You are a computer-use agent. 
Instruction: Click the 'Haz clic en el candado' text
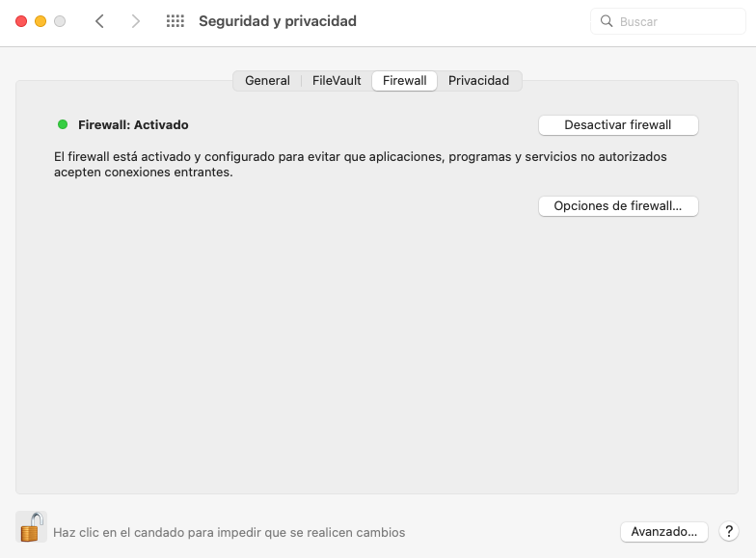pos(229,532)
